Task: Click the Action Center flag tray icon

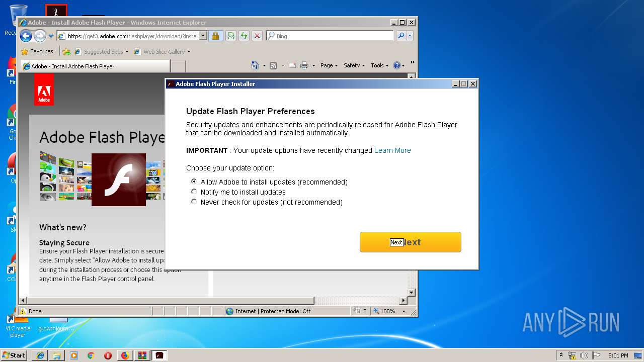Action: coord(596,355)
